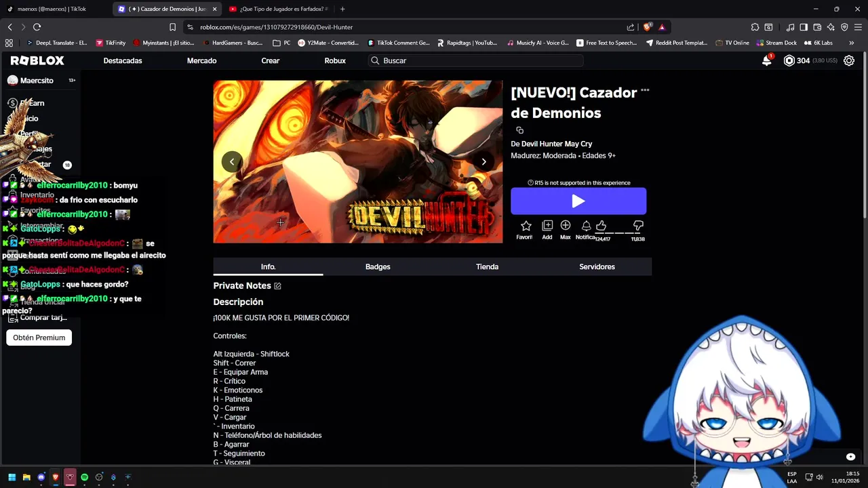
Task: Open Windows Start menu
Action: tap(12, 477)
